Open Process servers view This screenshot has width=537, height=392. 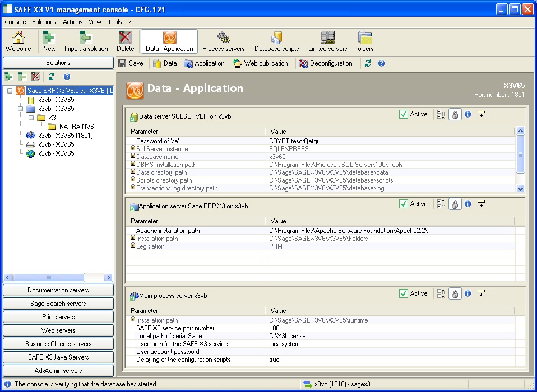pyautogui.click(x=223, y=42)
